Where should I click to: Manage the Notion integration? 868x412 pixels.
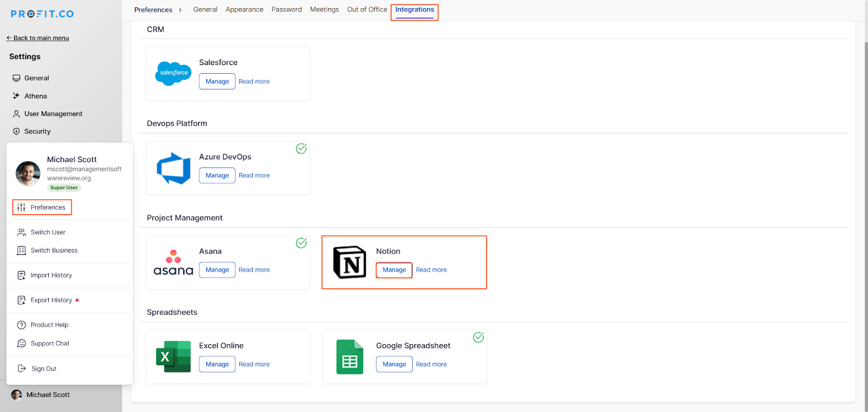(x=394, y=270)
